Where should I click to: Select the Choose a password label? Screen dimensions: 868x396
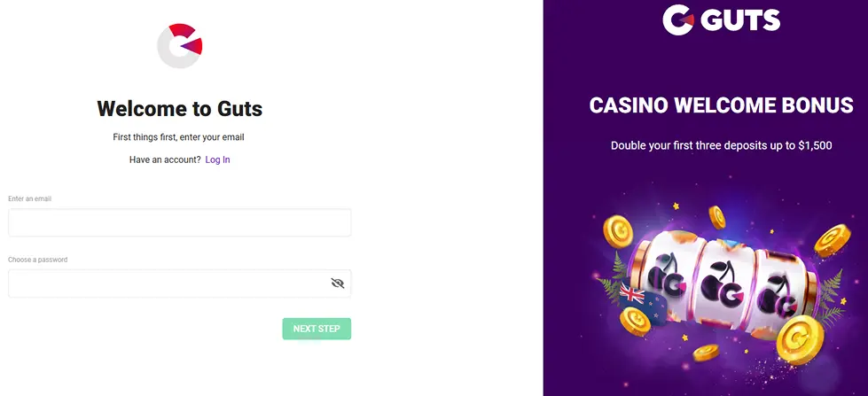point(37,260)
